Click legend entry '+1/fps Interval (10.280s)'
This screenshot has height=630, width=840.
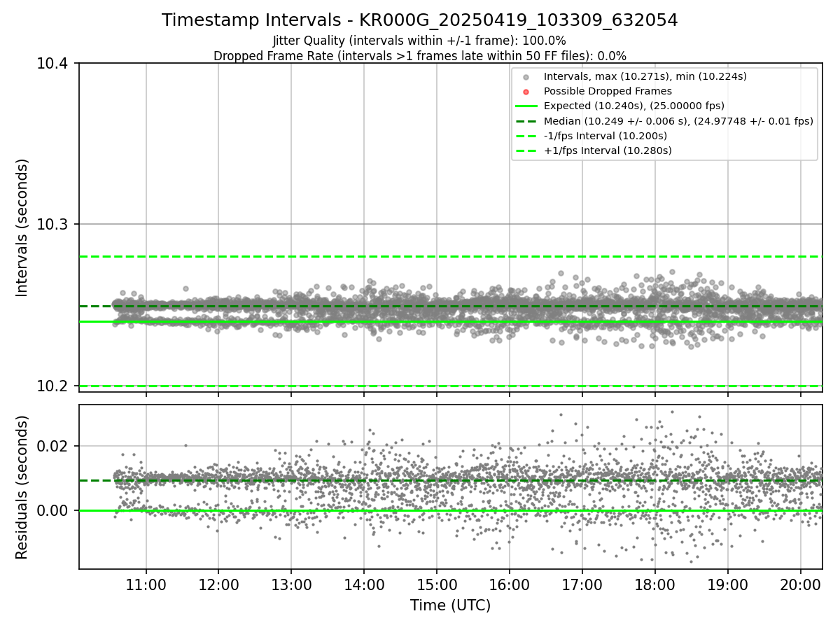pyautogui.click(x=608, y=150)
